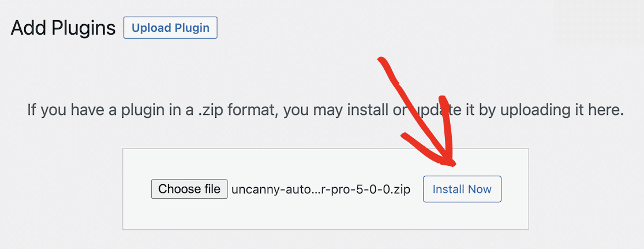Click the word "file" on Choose file button
Viewport: 644px width, 249px height.
click(210, 189)
